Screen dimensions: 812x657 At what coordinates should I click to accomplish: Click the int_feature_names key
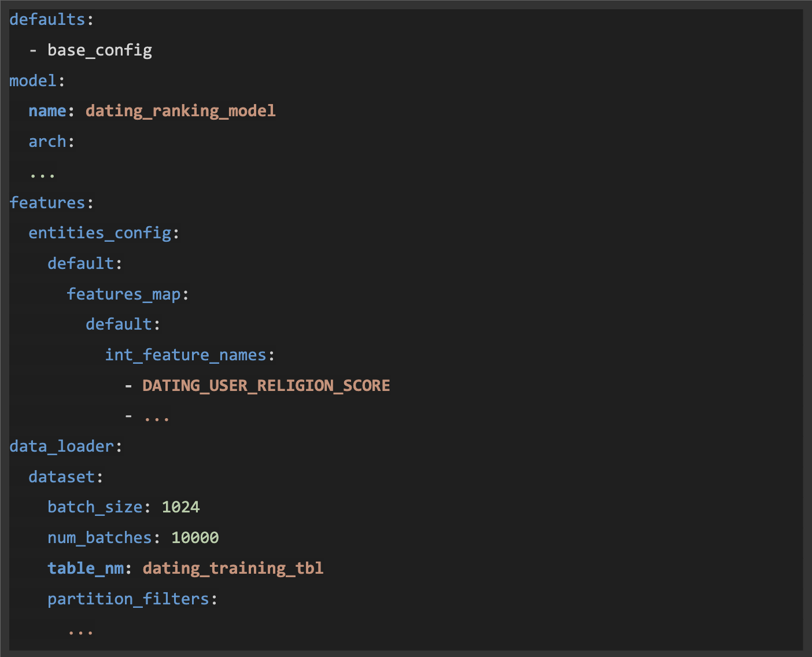pyautogui.click(x=186, y=355)
